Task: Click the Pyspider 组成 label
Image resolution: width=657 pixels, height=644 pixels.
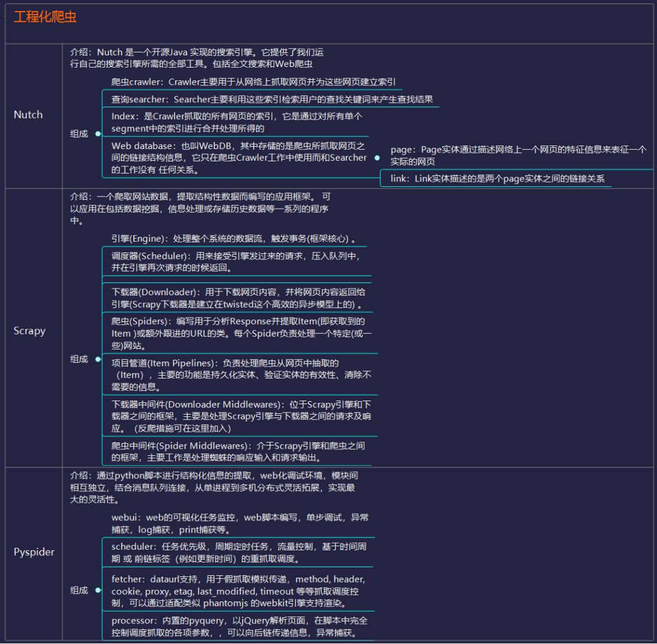Action: (78, 590)
